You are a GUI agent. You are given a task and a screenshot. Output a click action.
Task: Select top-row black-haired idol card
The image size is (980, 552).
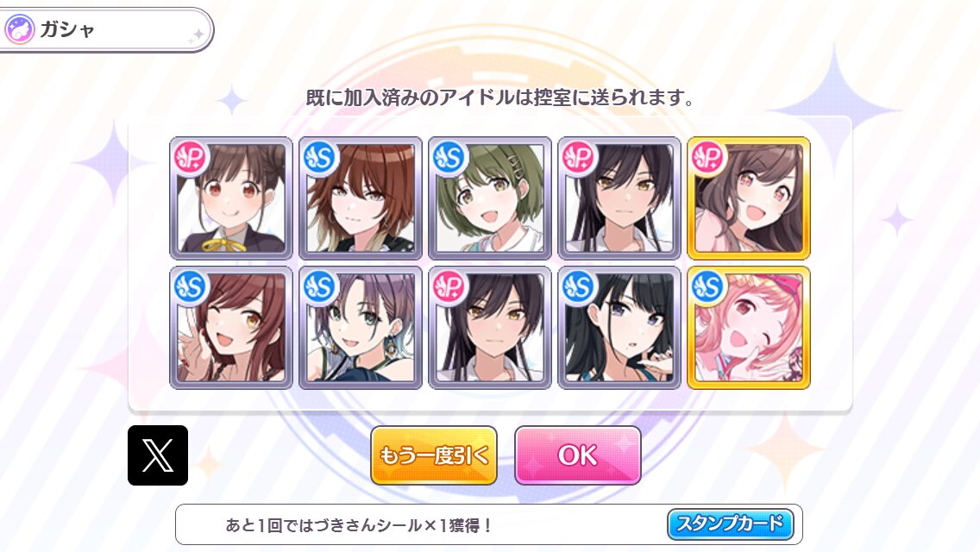click(619, 198)
